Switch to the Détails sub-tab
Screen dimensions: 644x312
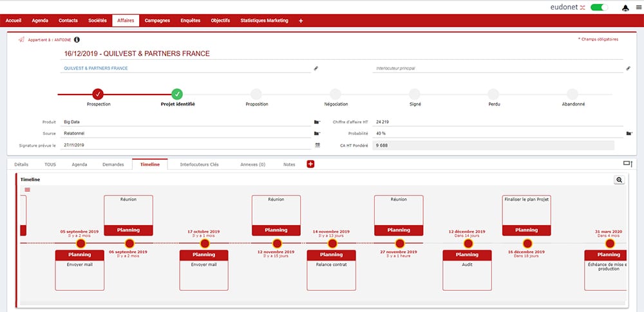21,164
